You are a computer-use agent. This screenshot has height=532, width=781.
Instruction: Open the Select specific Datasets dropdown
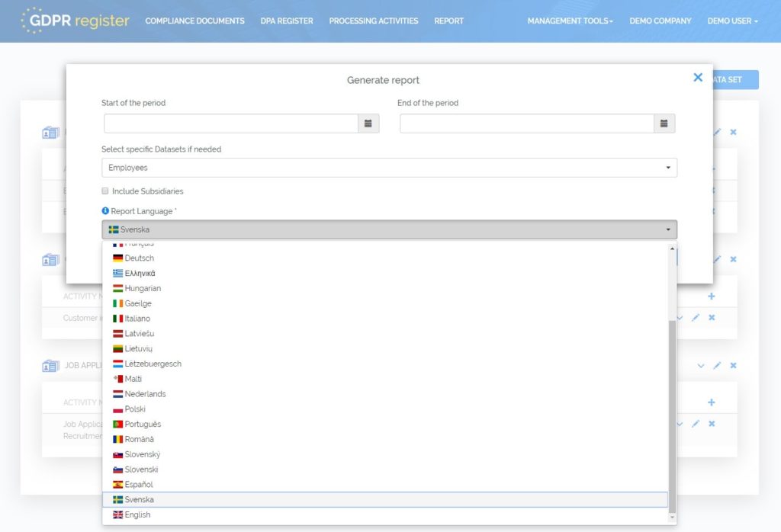click(389, 168)
